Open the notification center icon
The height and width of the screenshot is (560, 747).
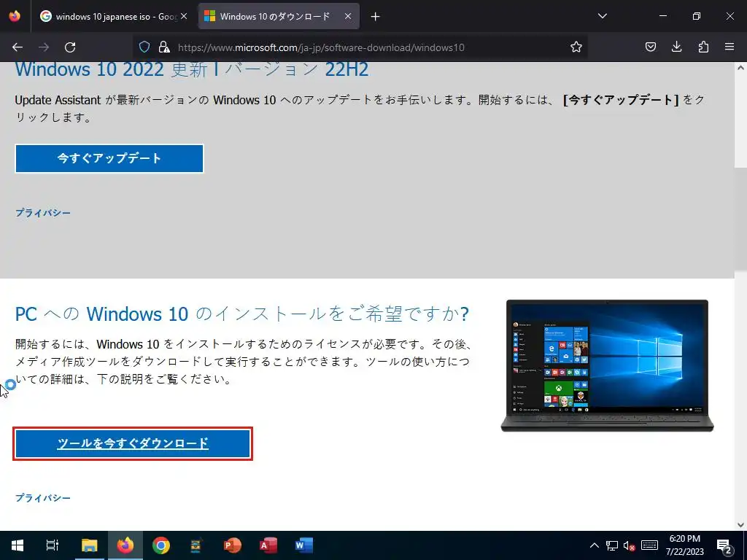coord(724,545)
